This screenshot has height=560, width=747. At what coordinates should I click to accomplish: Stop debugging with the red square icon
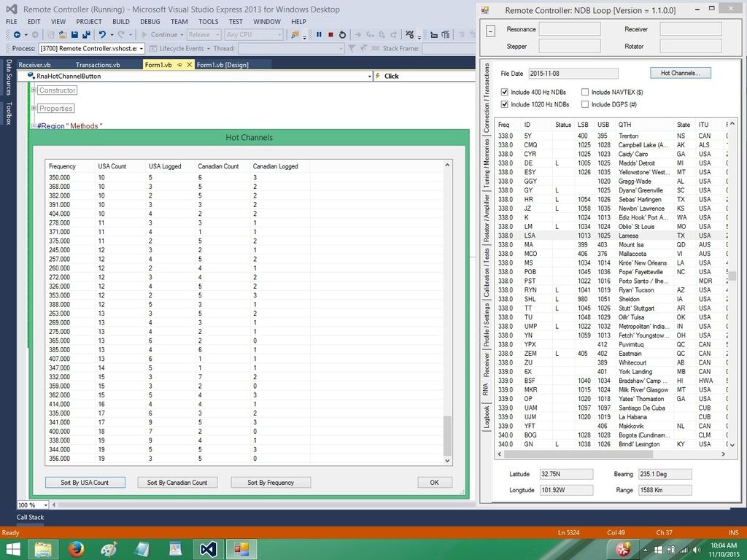click(330, 35)
